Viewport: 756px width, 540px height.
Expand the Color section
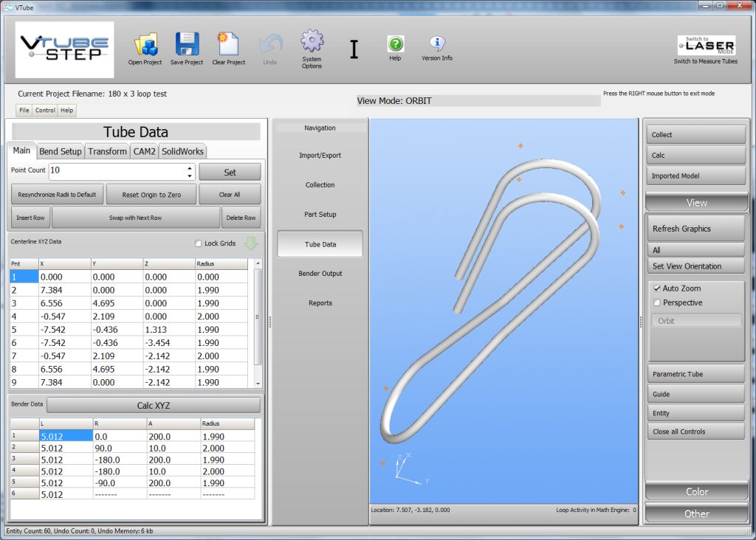[x=696, y=491]
